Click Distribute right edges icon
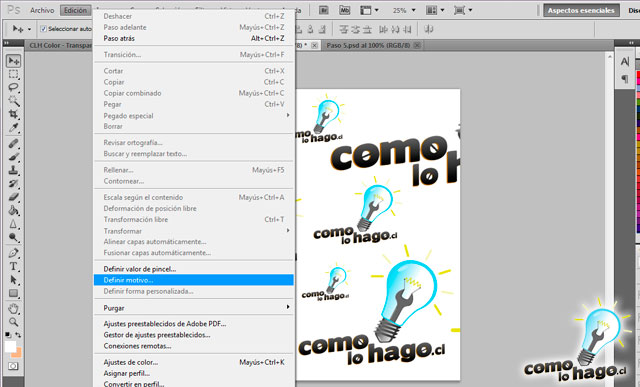 pyautogui.click(x=407, y=29)
